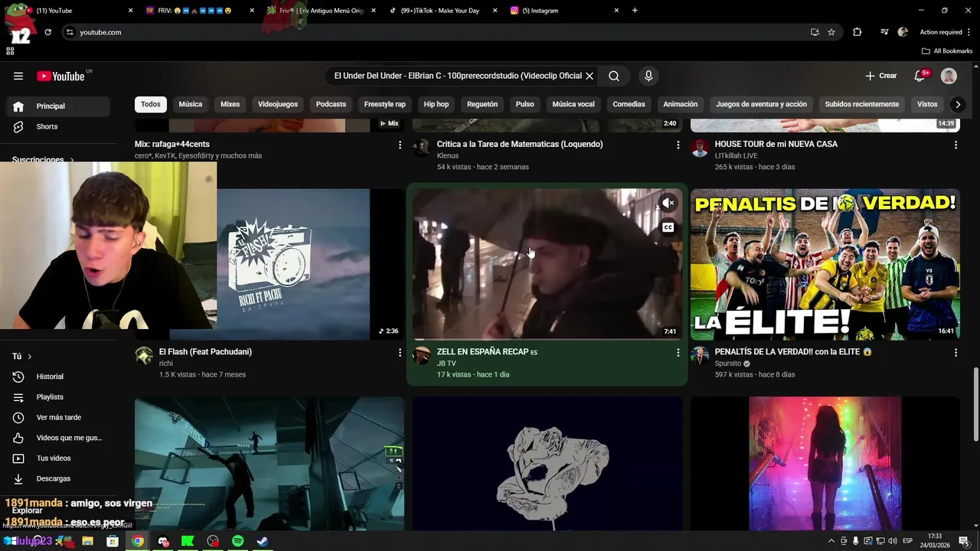980x551 pixels.
Task: Click the video preview progress bar
Action: pos(547,339)
